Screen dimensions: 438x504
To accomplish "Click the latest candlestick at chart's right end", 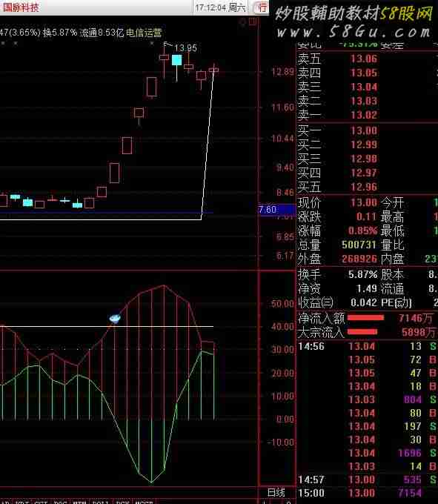I will pos(213,69).
